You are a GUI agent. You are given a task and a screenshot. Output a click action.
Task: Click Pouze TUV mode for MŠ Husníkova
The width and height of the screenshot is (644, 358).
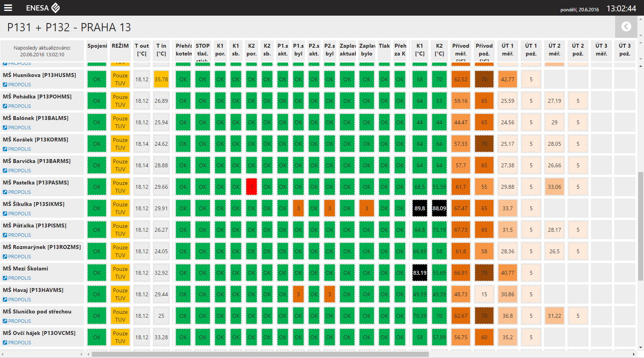pos(120,79)
